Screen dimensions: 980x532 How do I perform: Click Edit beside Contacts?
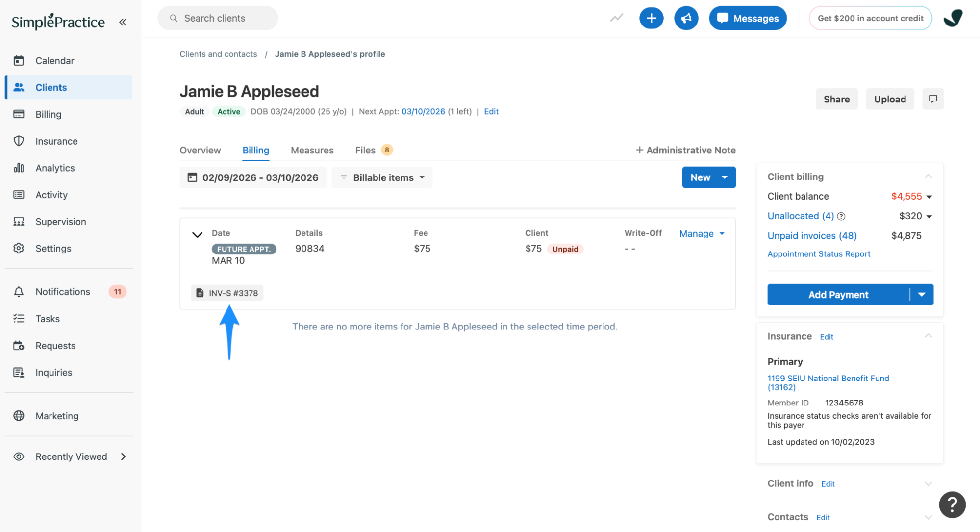pyautogui.click(x=823, y=517)
